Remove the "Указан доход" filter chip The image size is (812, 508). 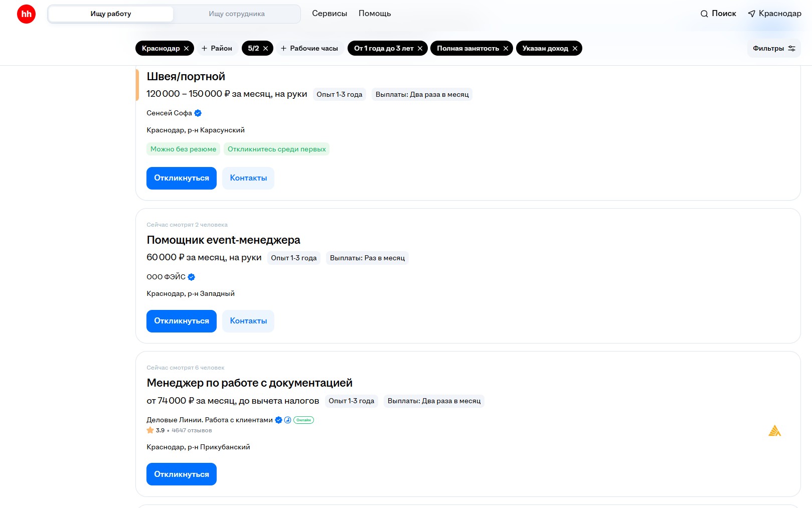pyautogui.click(x=575, y=49)
